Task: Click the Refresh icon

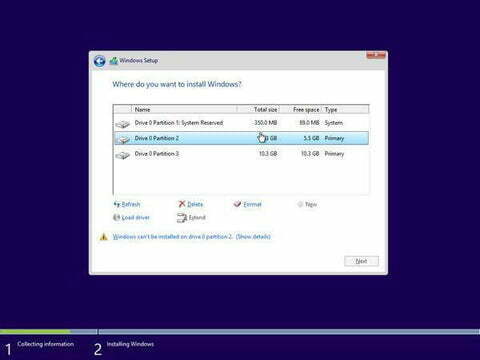Action: tap(117, 204)
